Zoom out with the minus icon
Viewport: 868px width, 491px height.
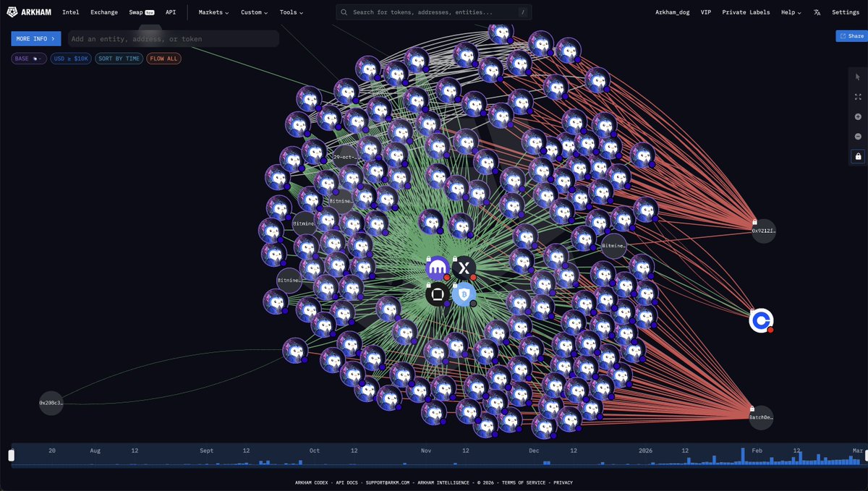(858, 136)
